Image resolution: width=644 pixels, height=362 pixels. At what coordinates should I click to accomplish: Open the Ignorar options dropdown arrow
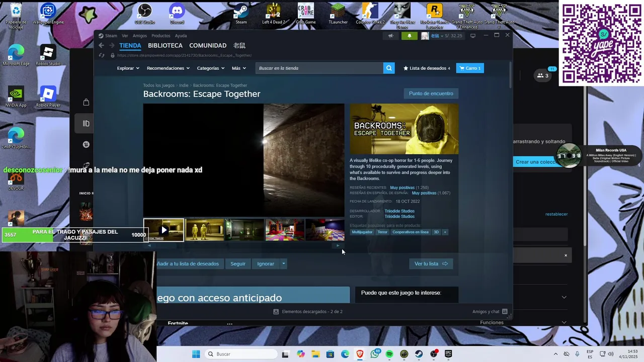point(283,263)
